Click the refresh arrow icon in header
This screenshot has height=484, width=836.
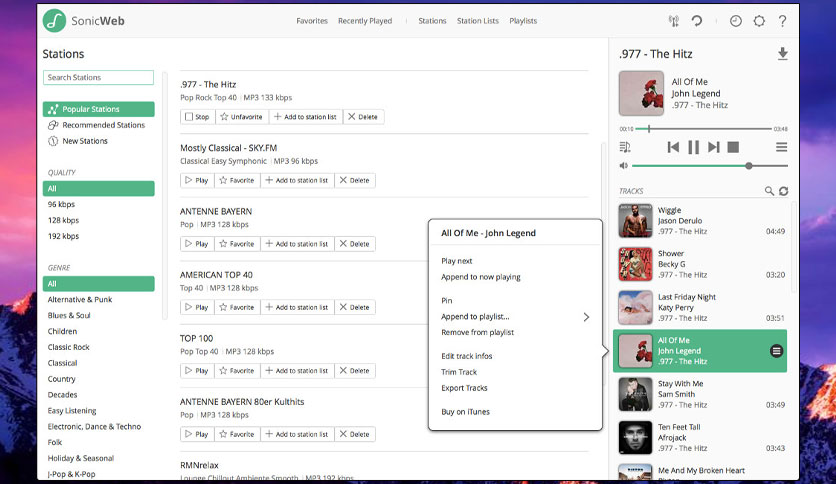click(697, 21)
